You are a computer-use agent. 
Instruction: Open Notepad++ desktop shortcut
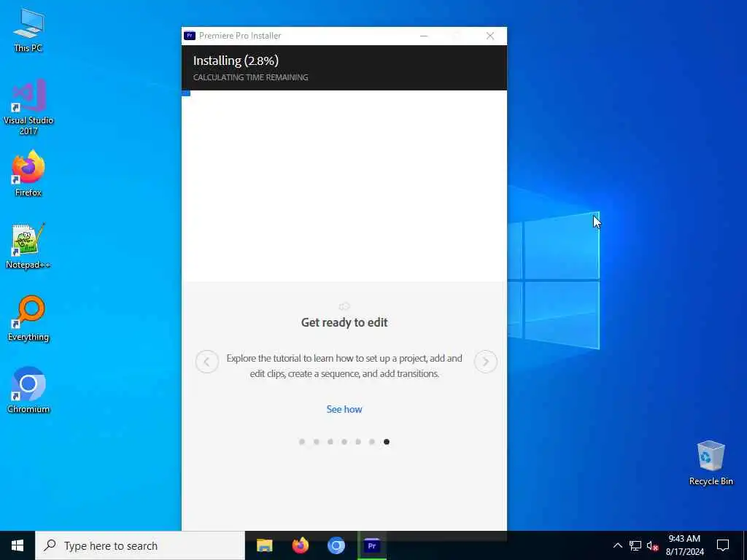(x=28, y=246)
